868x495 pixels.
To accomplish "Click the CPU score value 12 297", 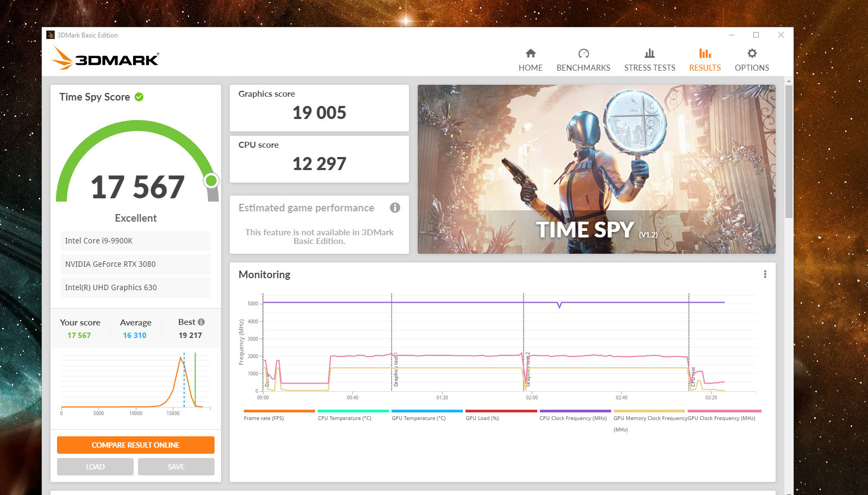I will click(319, 164).
